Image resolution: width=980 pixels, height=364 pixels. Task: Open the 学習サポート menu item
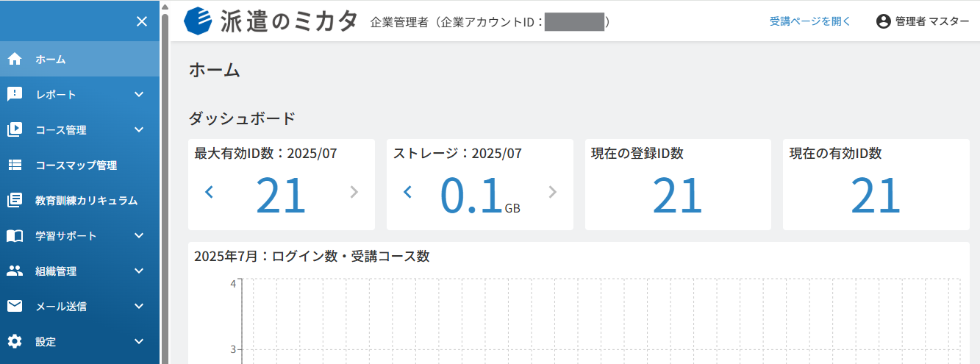79,236
